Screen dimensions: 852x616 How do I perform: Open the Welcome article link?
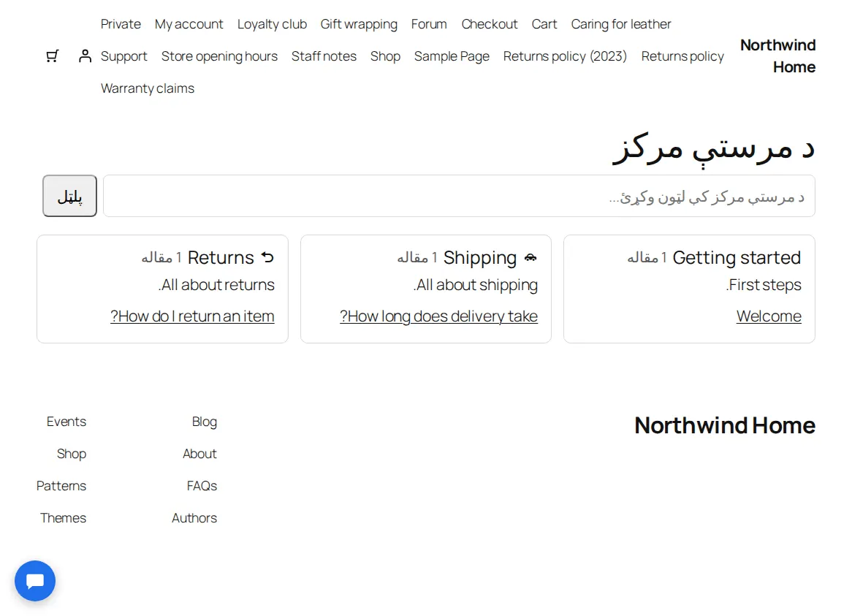coord(769,316)
